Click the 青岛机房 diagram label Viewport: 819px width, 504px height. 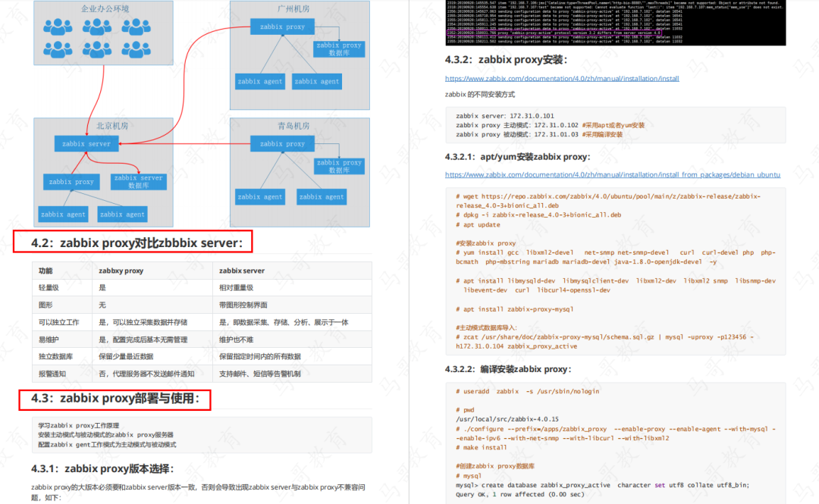click(293, 126)
